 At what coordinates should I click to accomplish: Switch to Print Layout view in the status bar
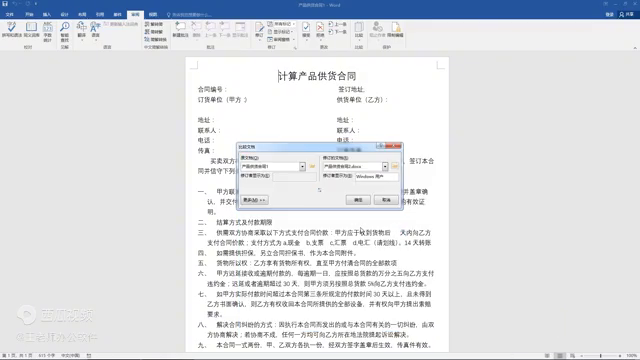(560, 356)
